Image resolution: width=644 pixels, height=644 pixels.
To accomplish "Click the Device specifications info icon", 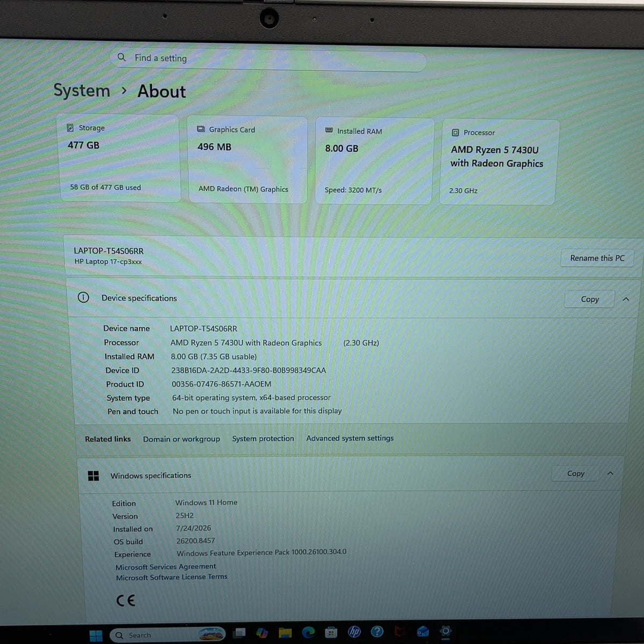I will click(x=83, y=297).
